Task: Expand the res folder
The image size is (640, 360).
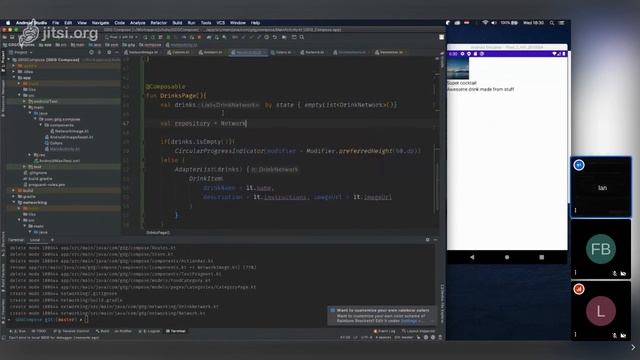Action: (30, 155)
